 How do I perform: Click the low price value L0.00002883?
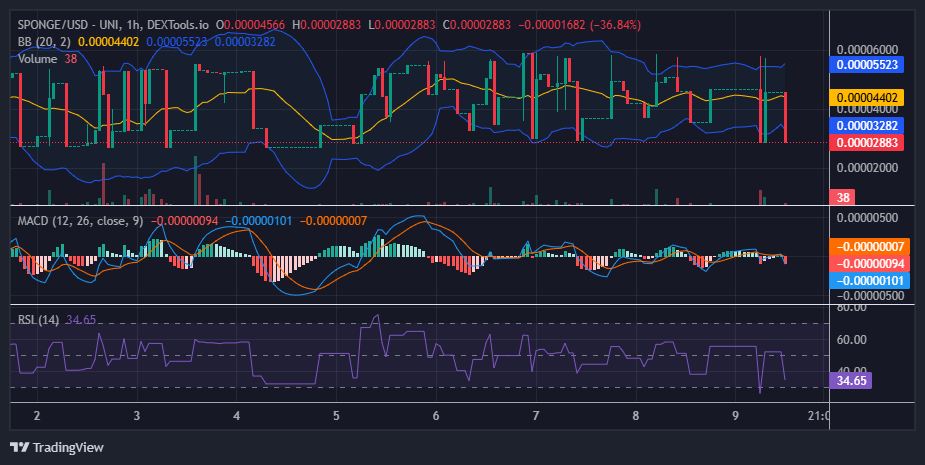click(401, 25)
